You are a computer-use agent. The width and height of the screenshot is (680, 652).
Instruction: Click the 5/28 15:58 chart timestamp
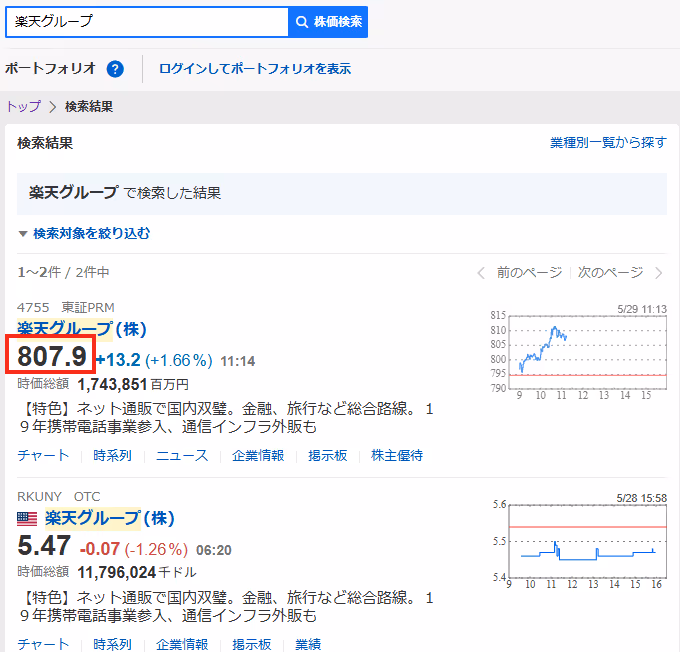(642, 498)
